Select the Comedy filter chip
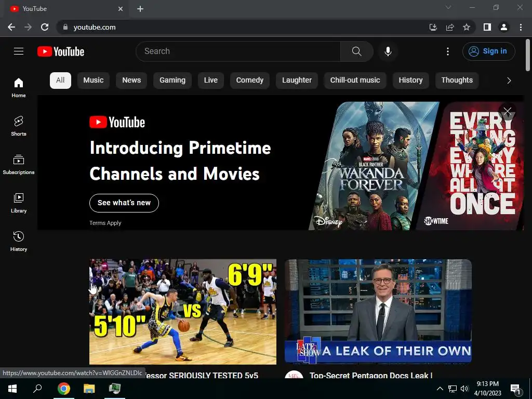This screenshot has height=399, width=532. point(250,81)
